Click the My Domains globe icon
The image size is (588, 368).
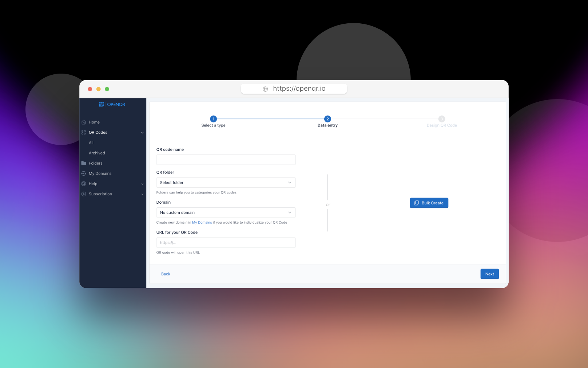[84, 173]
